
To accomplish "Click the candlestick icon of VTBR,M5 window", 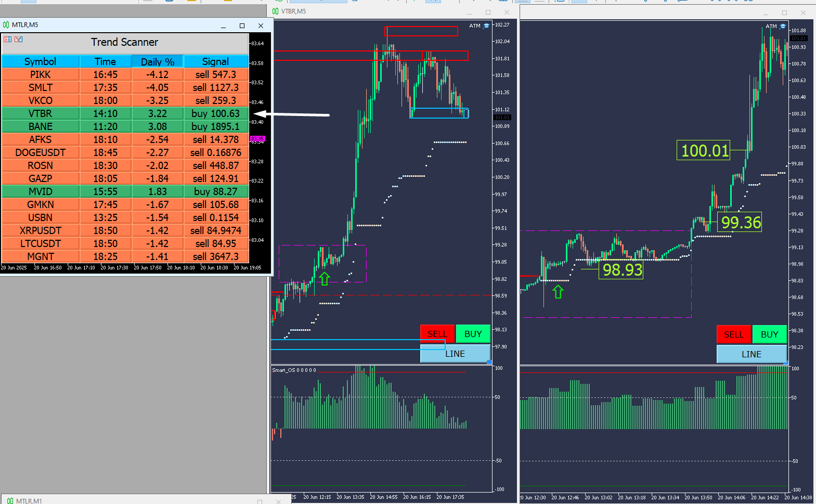I will [x=276, y=11].
